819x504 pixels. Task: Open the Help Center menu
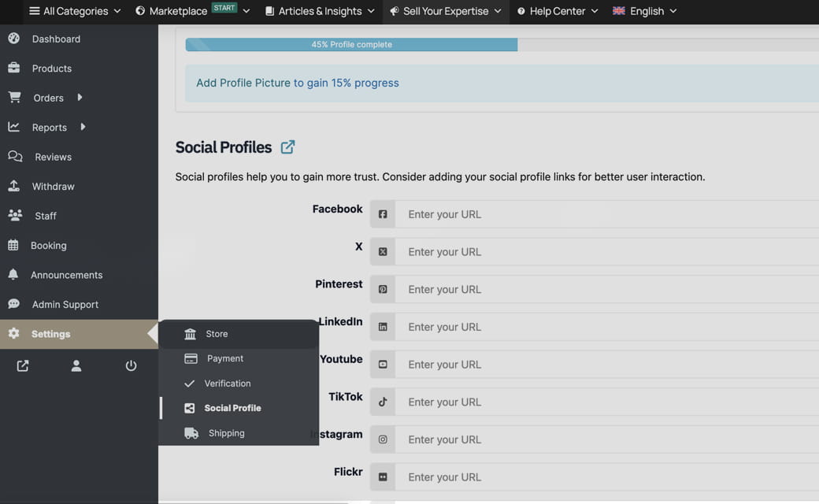pos(557,11)
